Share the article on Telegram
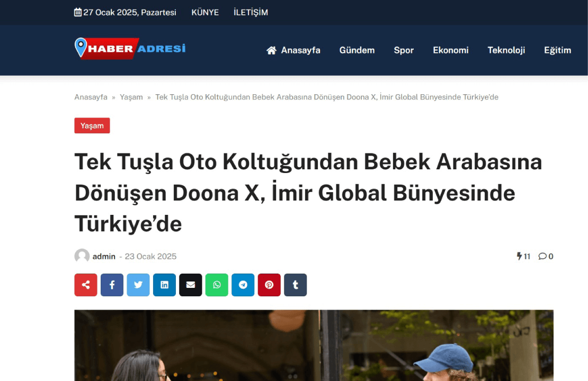 tap(243, 285)
